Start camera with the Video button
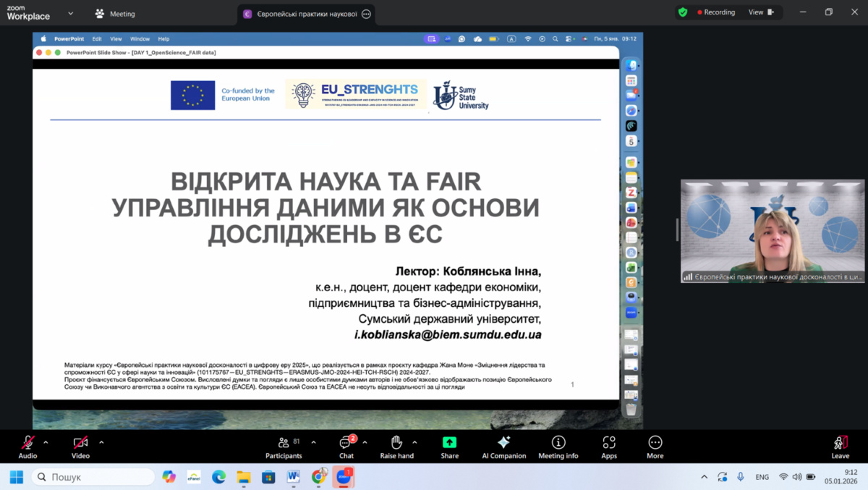Image resolution: width=868 pixels, height=490 pixels. (x=80, y=446)
